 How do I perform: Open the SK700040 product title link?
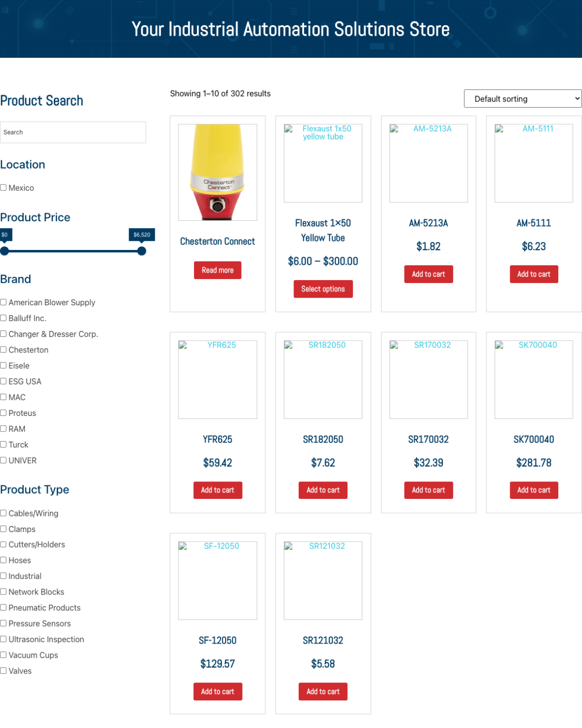click(533, 439)
